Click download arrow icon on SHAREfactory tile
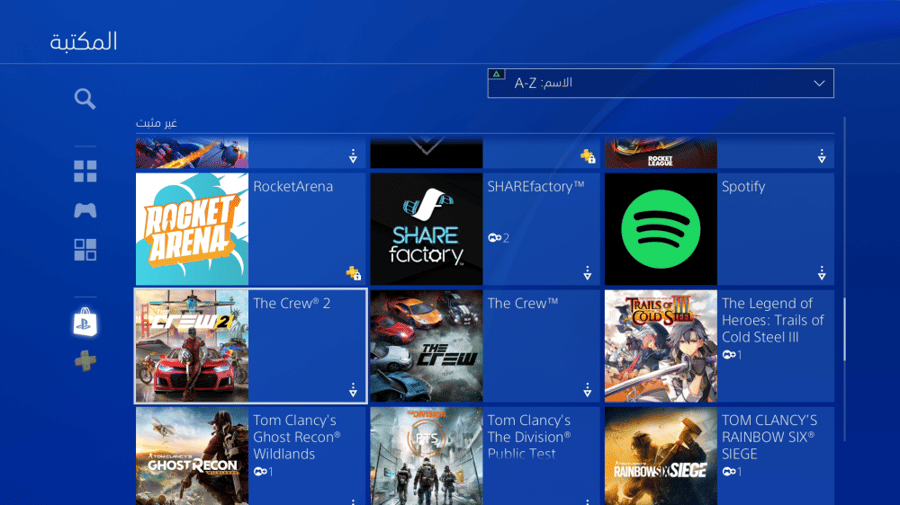The height and width of the screenshot is (505, 900). click(x=587, y=273)
